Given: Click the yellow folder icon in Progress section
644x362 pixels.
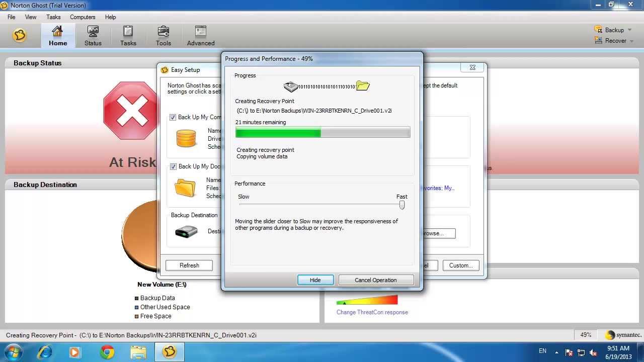Looking at the screenshot, I should (x=363, y=86).
